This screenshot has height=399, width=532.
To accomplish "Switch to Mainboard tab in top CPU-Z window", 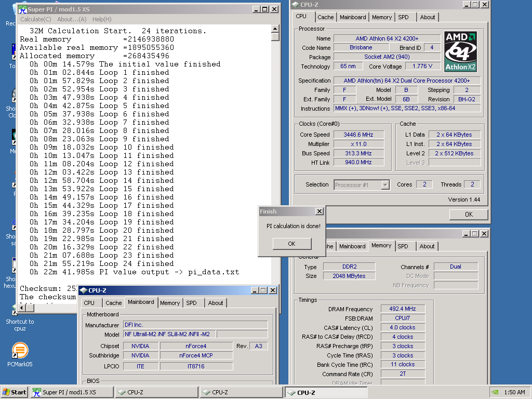I will (x=353, y=17).
